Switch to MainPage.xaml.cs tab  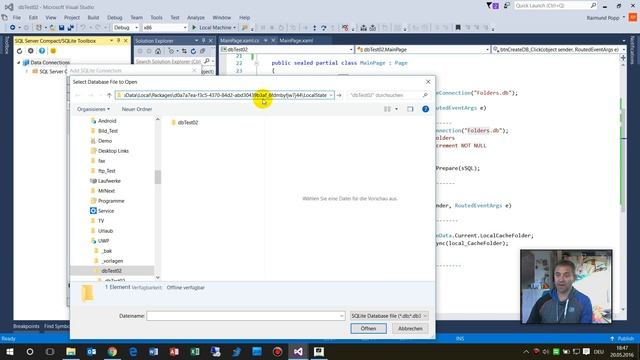240,40
